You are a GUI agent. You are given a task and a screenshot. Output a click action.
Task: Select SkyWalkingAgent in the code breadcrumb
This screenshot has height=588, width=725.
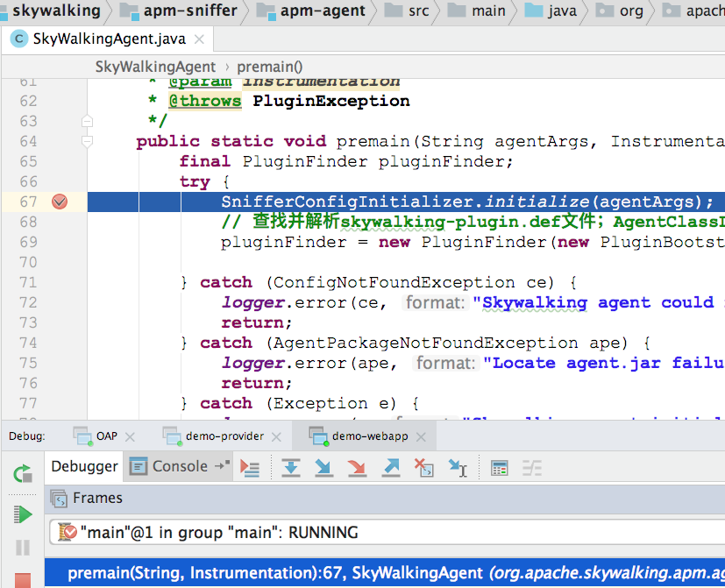[x=155, y=67]
